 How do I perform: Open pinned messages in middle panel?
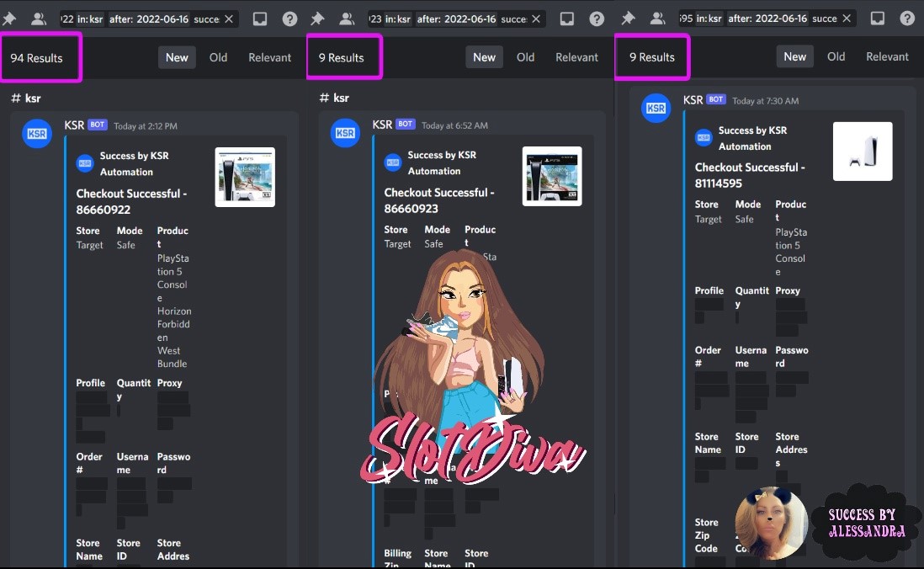tap(317, 19)
